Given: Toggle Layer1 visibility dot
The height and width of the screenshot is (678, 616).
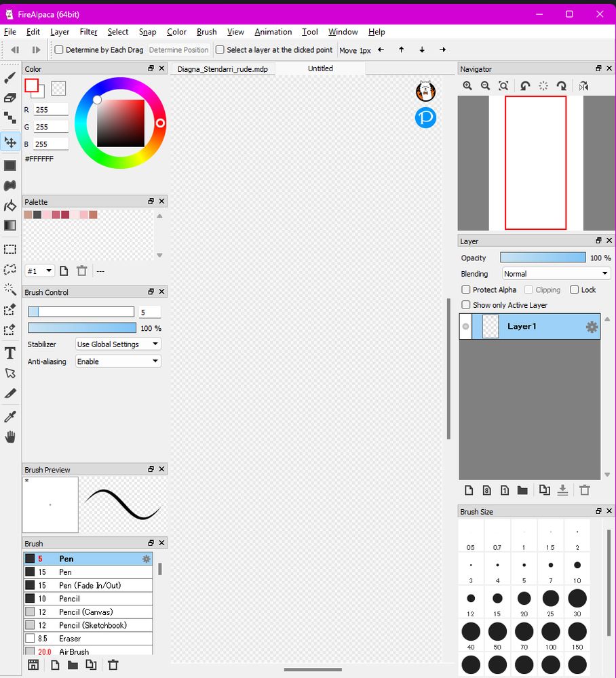Looking at the screenshot, I should tap(465, 327).
